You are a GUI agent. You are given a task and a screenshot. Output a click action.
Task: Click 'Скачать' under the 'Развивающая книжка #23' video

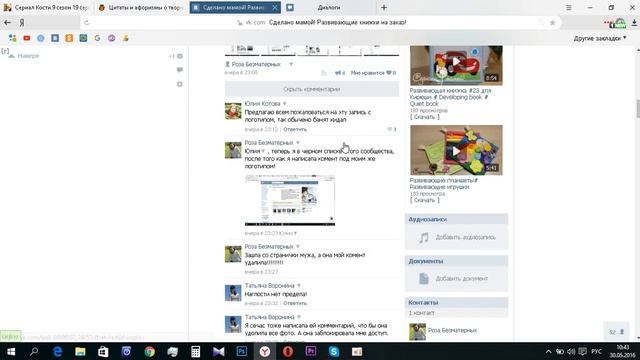point(424,117)
